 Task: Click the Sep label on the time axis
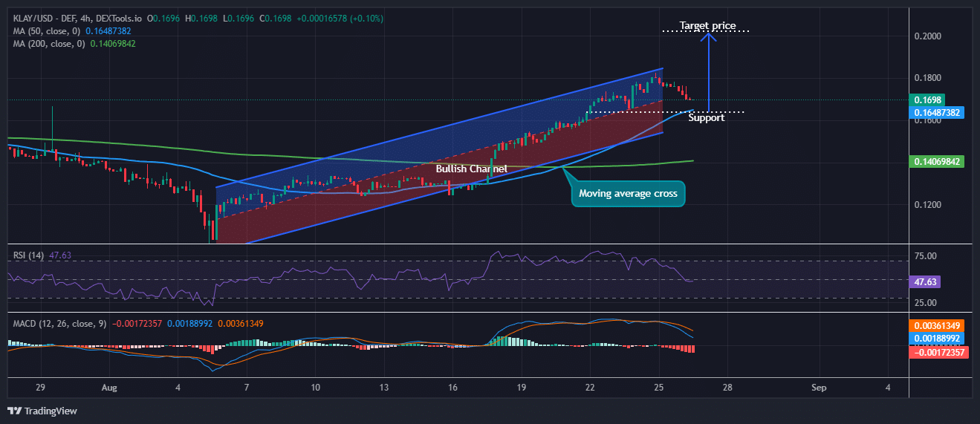pos(818,388)
